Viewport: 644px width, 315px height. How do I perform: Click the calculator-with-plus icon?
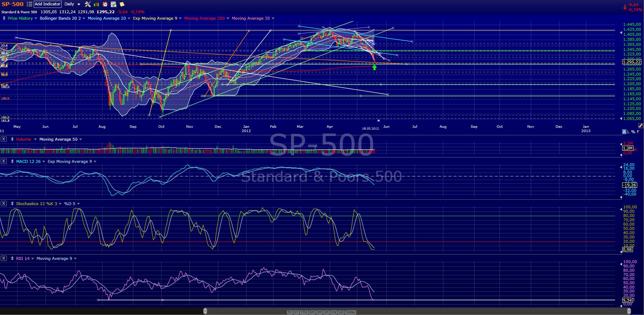[x=114, y=4]
